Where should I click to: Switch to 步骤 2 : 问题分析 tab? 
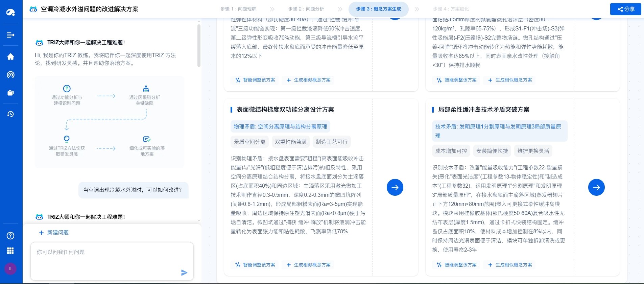pyautogui.click(x=306, y=9)
